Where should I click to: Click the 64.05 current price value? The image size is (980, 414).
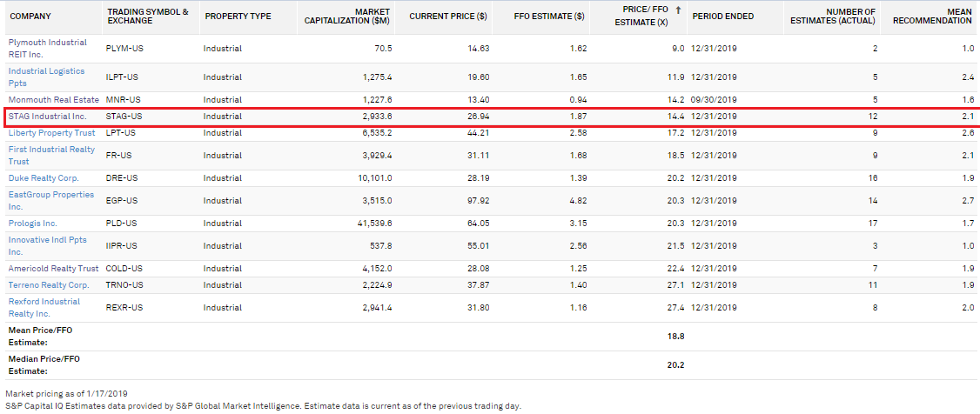pos(479,223)
